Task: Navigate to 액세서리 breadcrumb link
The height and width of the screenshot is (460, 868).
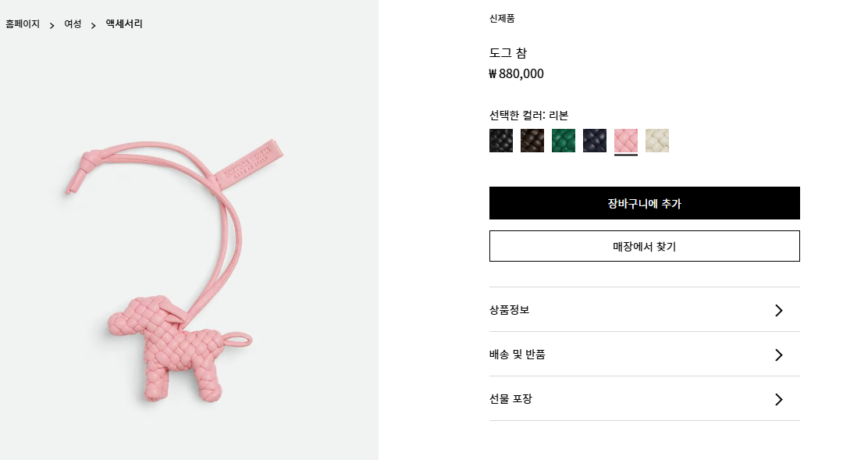Action: 124,24
